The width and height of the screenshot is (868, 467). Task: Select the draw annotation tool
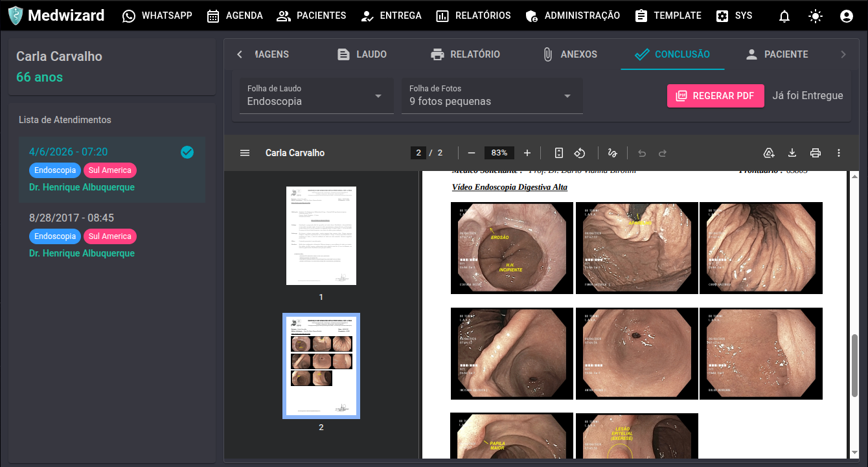[612, 153]
